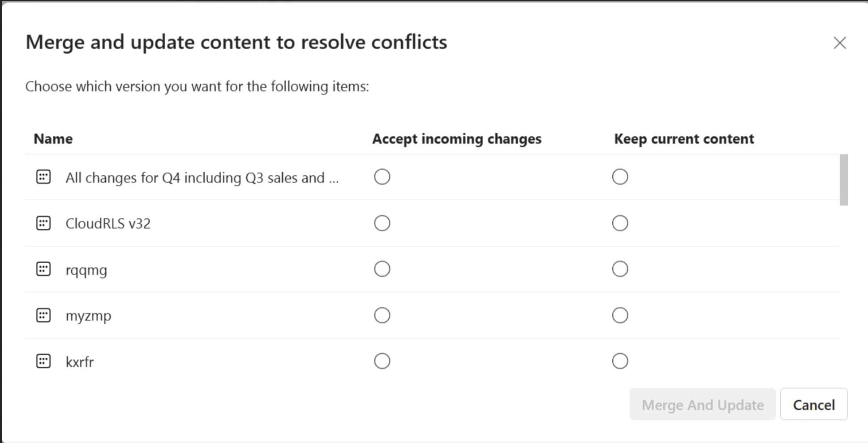
Task: Keep current content for All changes for Q4
Action: click(x=620, y=177)
